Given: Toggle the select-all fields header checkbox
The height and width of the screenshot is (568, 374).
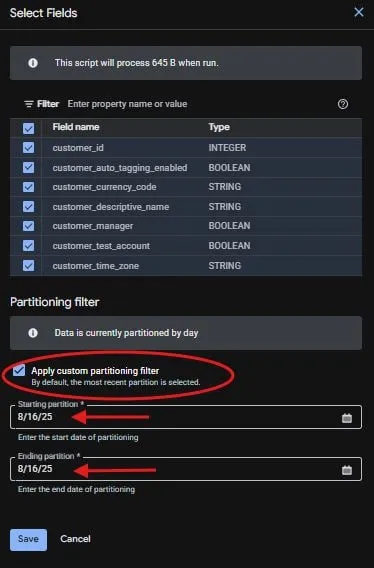Looking at the screenshot, I should 29,128.
